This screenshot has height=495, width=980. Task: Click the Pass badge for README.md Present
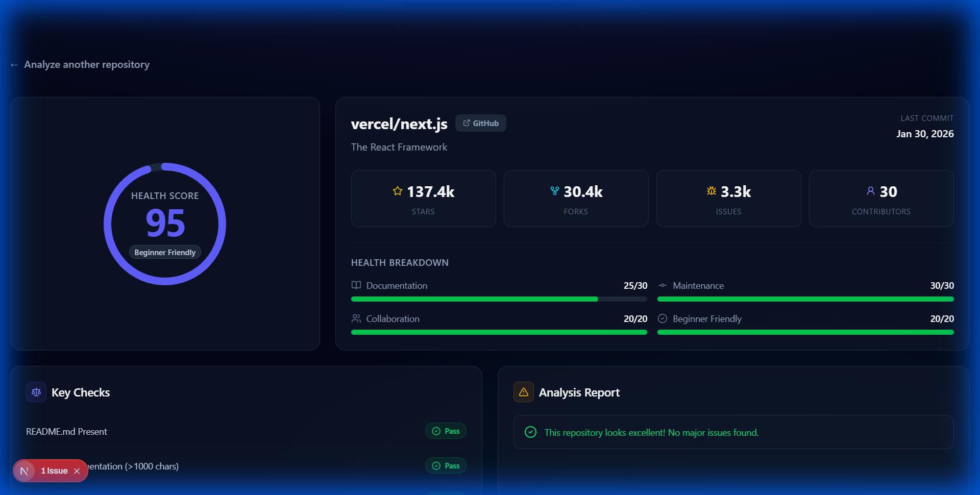(x=446, y=431)
